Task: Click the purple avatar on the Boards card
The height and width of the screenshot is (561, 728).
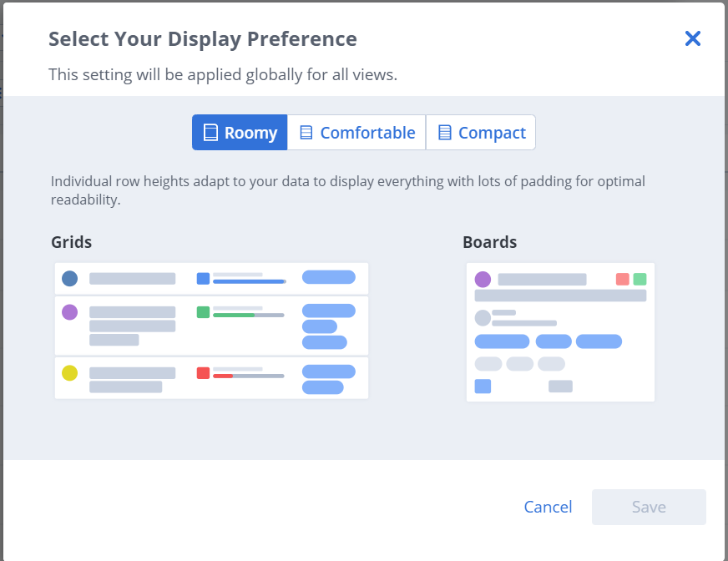Action: [x=483, y=280]
